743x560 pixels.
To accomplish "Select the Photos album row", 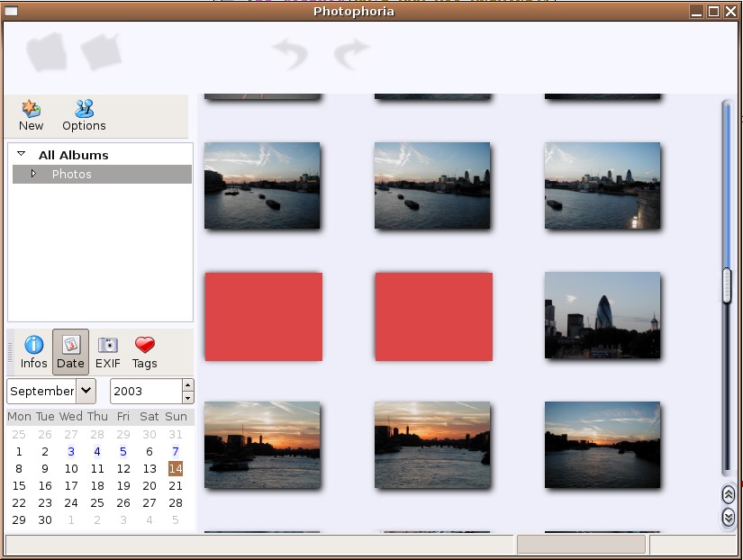I will coord(102,174).
